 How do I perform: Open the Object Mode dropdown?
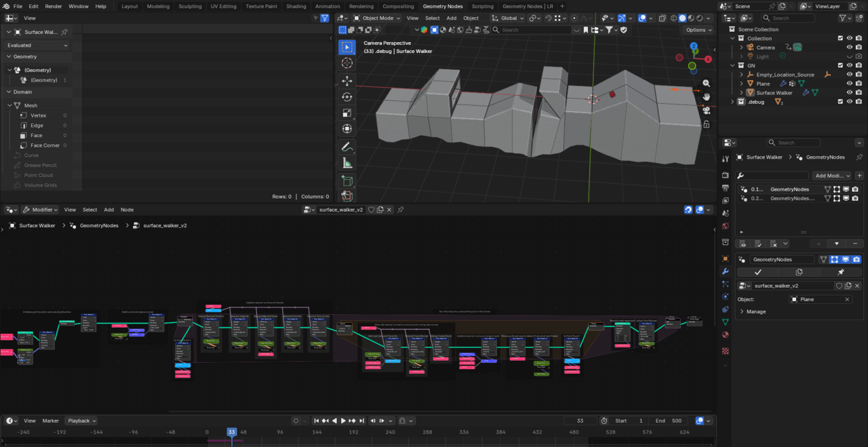click(378, 18)
